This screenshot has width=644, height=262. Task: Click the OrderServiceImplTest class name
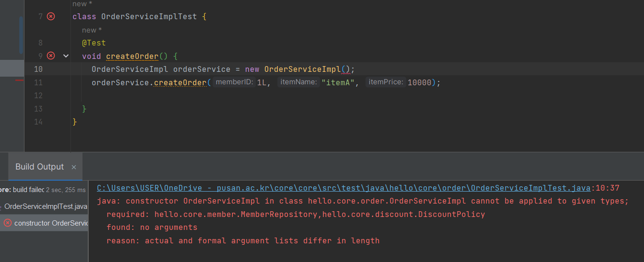(149, 16)
